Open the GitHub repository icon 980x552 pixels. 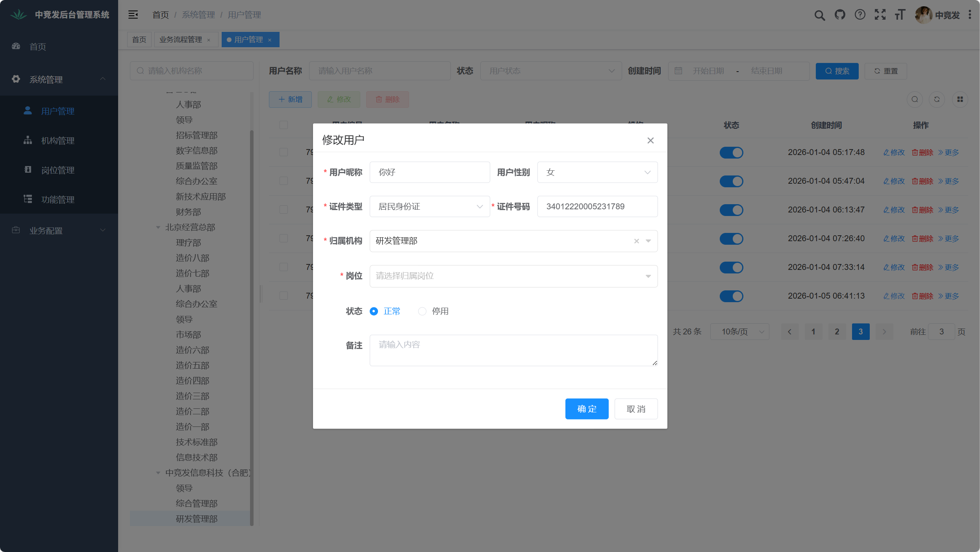(x=840, y=15)
